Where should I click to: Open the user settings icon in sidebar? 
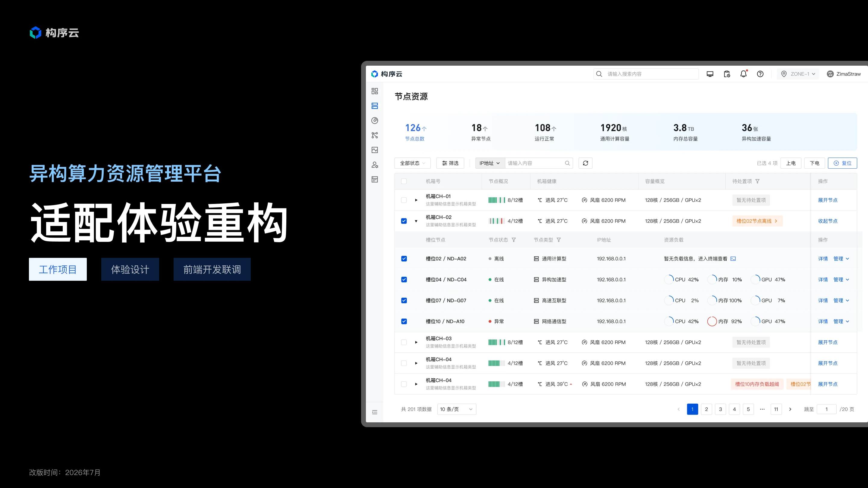pyautogui.click(x=375, y=165)
